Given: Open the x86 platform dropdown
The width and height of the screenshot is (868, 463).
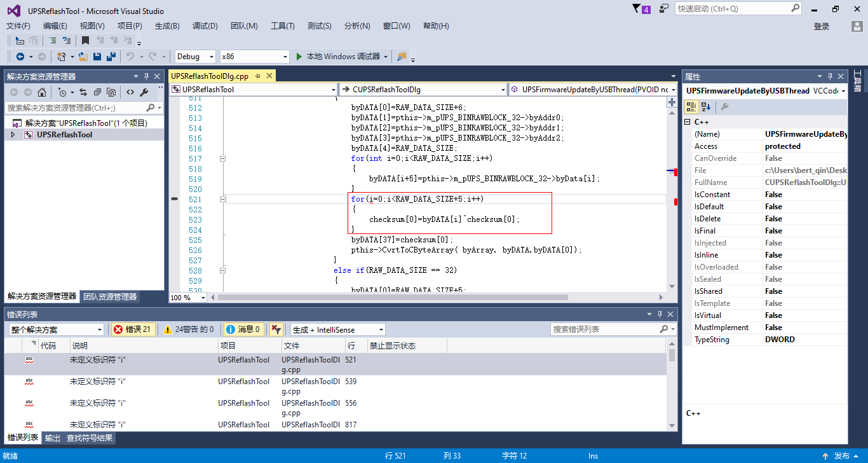Looking at the screenshot, I should click(254, 57).
